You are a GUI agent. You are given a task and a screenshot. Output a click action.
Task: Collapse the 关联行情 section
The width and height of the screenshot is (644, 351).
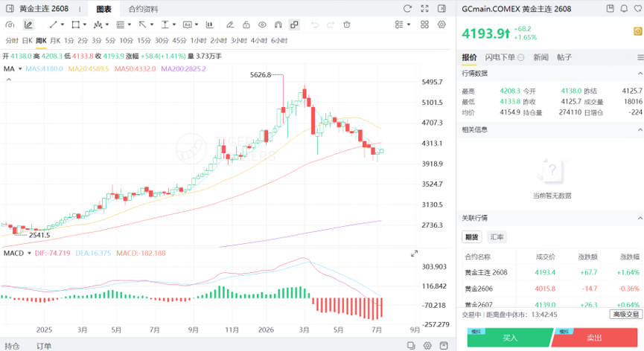[x=640, y=218]
